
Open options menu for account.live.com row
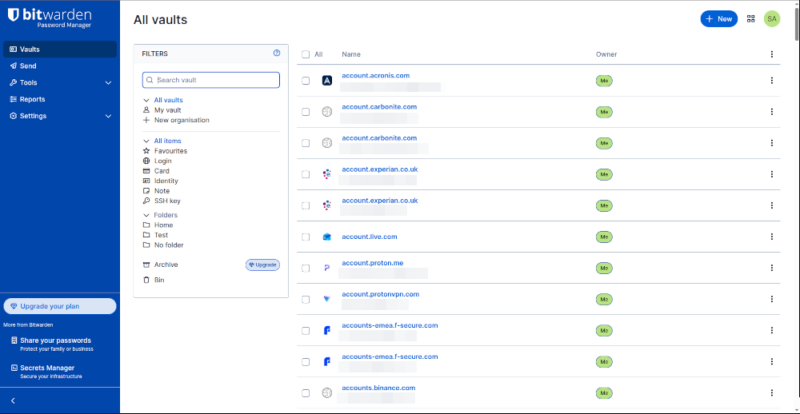pos(771,237)
